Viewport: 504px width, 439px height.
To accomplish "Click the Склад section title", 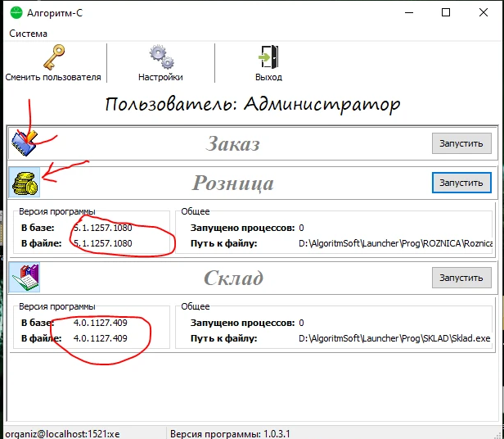I will (234, 278).
